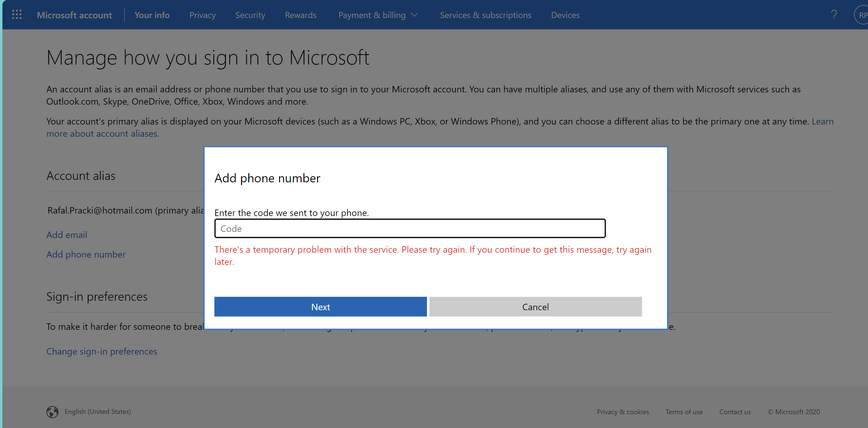This screenshot has height=428, width=868.
Task: Expand the Payment & billing dropdown
Action: [378, 15]
